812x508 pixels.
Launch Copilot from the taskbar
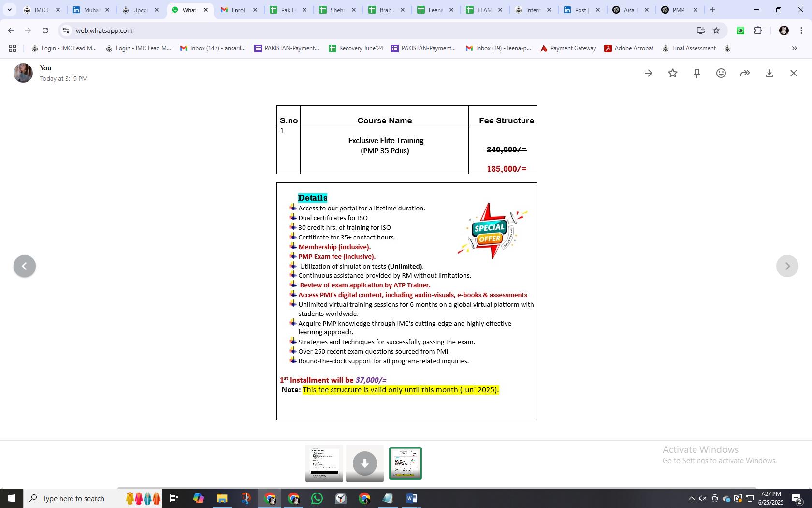click(x=198, y=498)
